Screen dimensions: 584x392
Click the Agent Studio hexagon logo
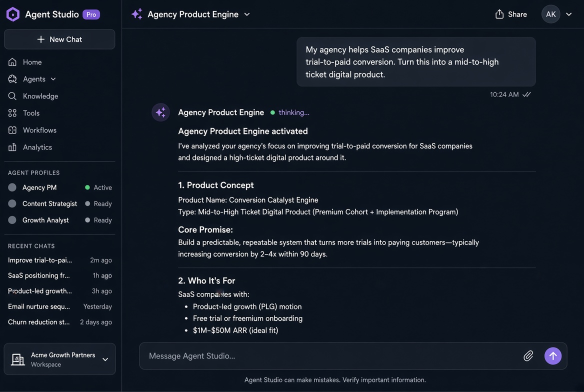click(x=13, y=14)
